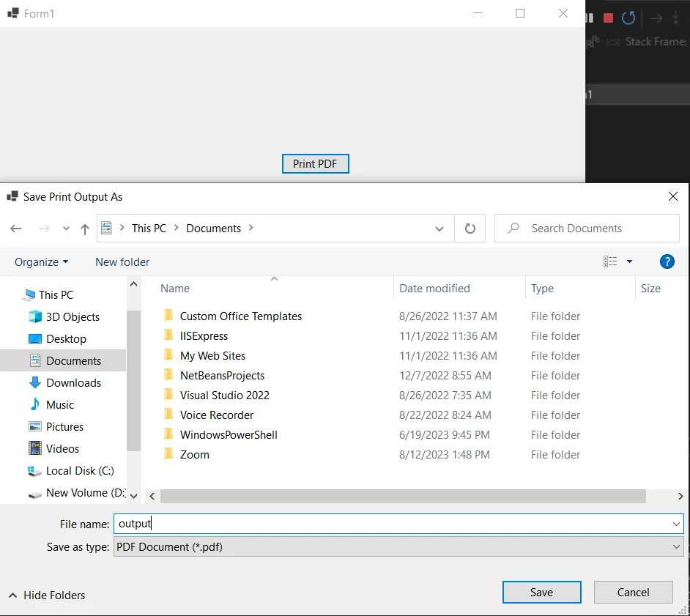Image resolution: width=690 pixels, height=616 pixels.
Task: Click the Visual Studio restart icon
Action: point(628,18)
